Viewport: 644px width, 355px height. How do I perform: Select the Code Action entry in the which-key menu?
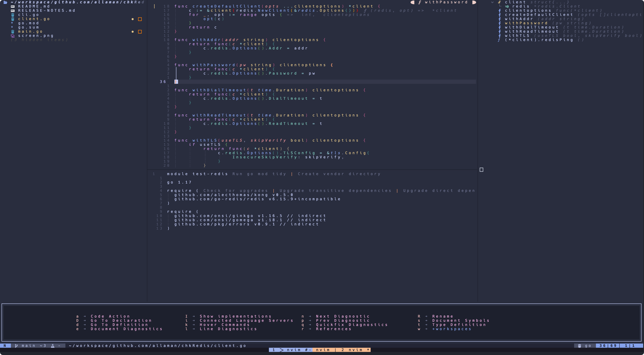[110, 316]
